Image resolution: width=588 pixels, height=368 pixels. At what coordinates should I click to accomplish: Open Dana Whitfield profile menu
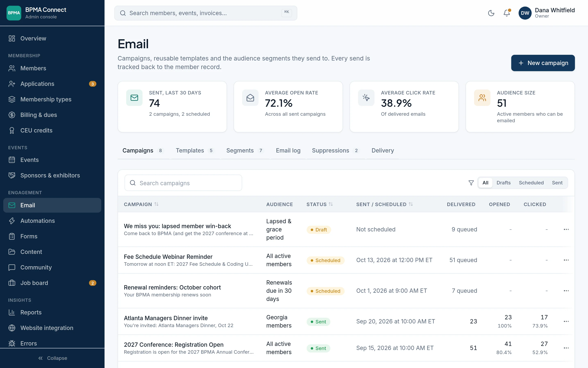[547, 13]
